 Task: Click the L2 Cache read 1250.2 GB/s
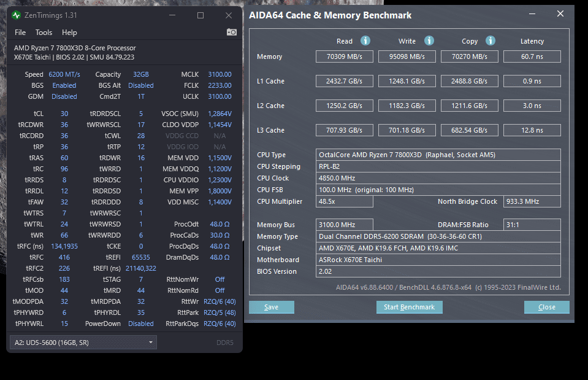[x=344, y=106]
